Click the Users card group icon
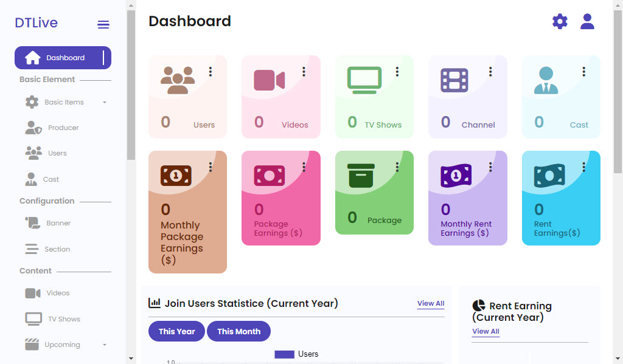The image size is (623, 364). (x=178, y=80)
